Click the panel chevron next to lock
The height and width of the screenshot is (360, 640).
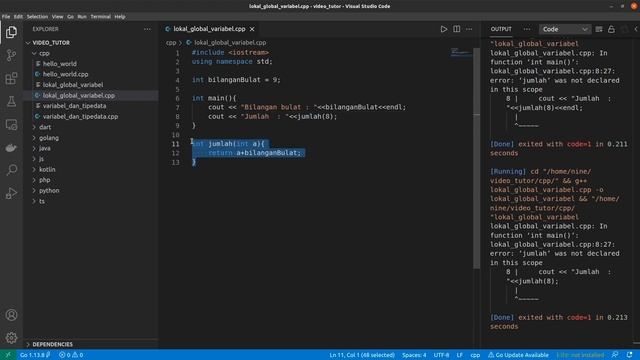636,29
